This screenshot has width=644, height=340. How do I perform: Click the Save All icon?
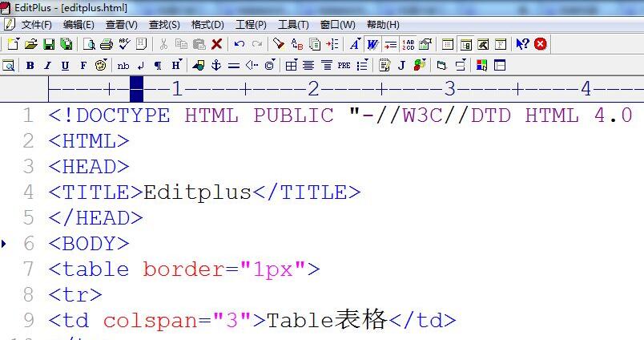(66, 44)
